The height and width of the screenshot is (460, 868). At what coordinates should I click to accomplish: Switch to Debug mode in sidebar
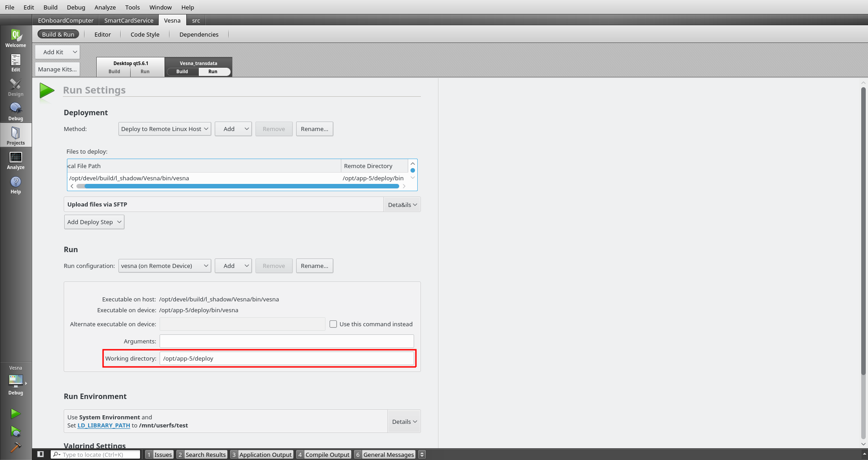(x=15, y=112)
